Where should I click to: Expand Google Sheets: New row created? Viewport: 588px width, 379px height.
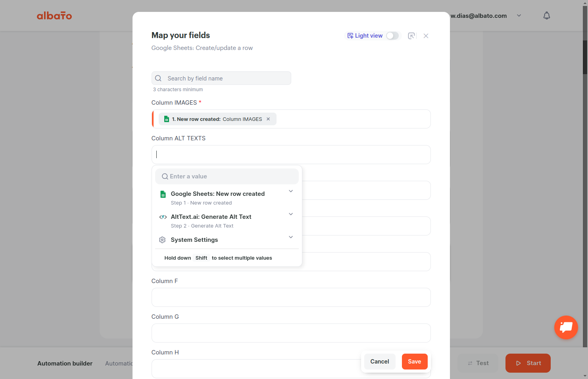point(291,191)
